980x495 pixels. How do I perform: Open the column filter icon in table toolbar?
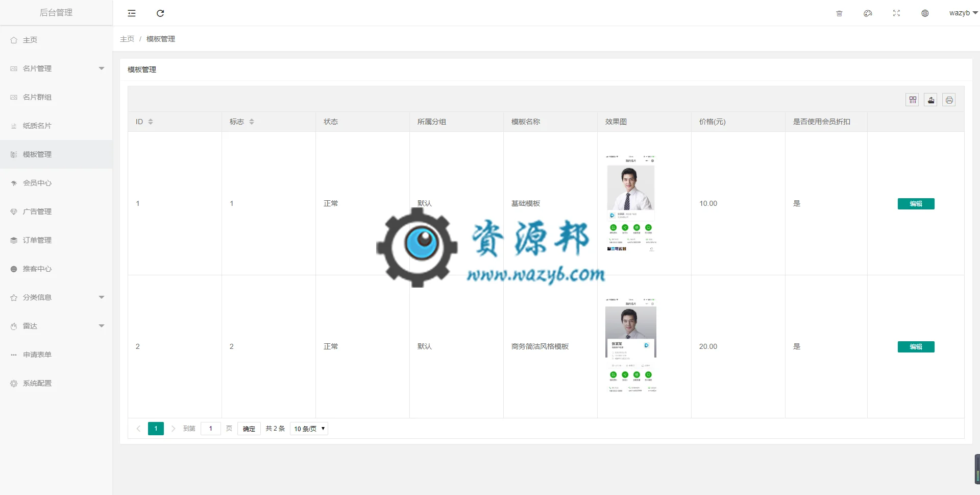pyautogui.click(x=913, y=100)
